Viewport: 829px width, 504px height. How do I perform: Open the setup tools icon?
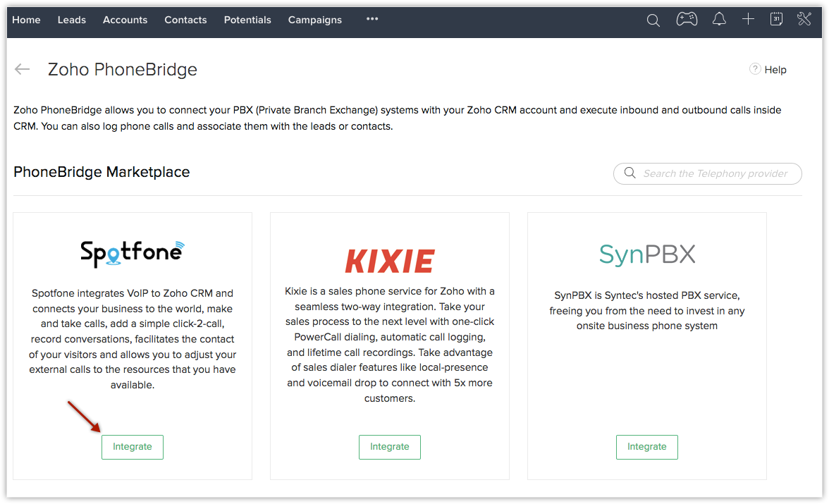click(804, 19)
